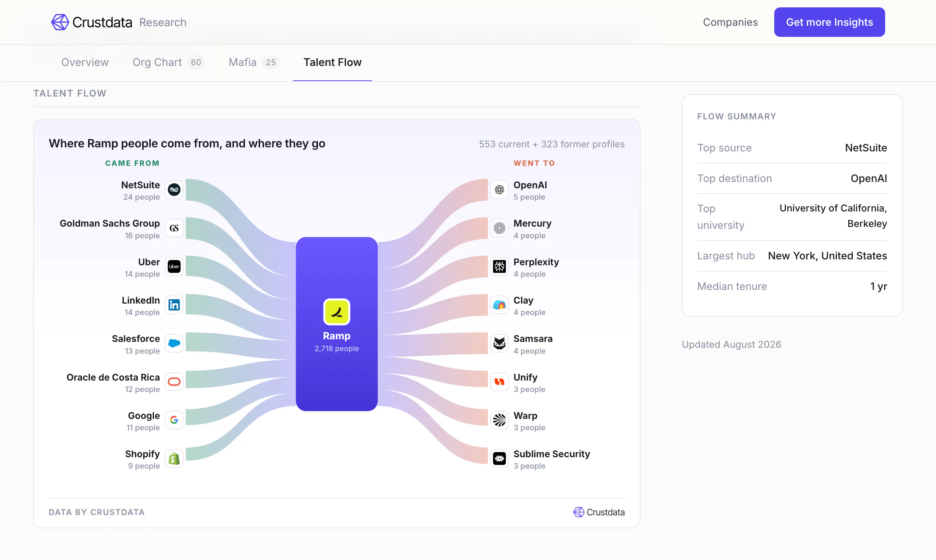Click the 60 badge on Org Chart

196,62
